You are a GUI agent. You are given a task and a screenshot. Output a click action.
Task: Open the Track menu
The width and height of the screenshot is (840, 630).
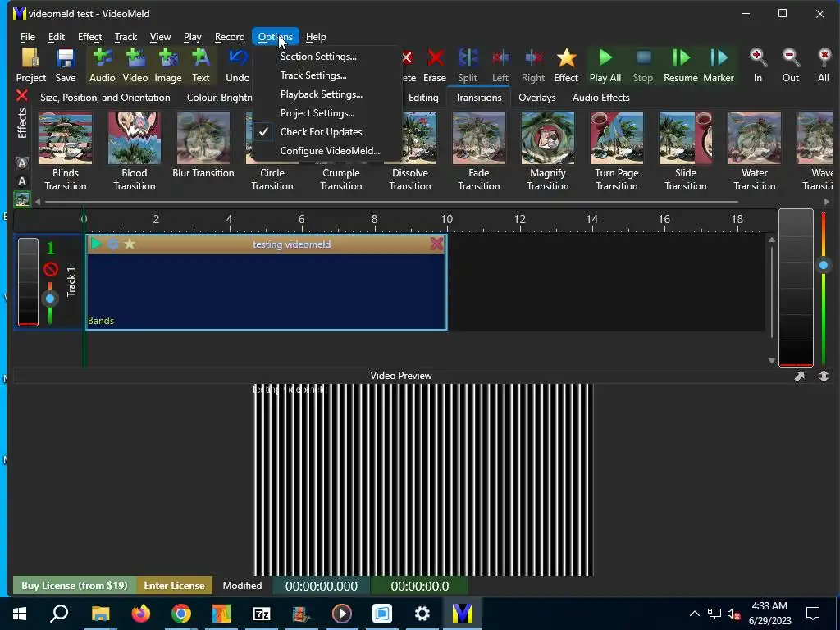[x=126, y=37]
